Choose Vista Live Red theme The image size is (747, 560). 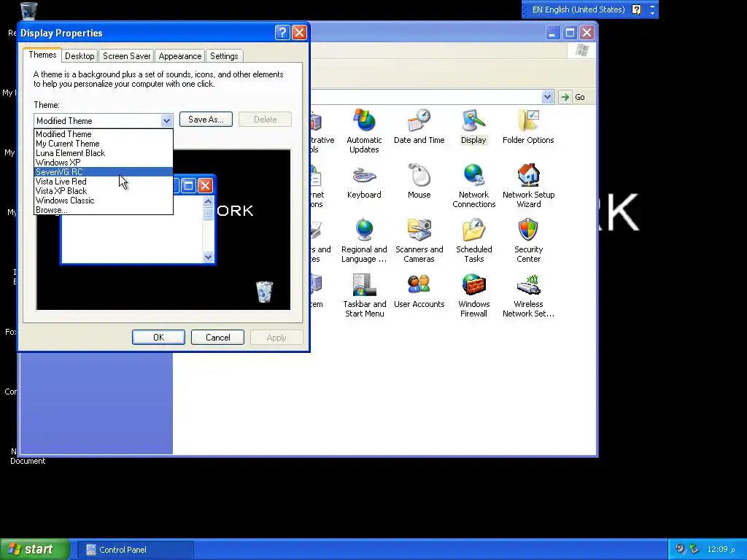(x=104, y=182)
